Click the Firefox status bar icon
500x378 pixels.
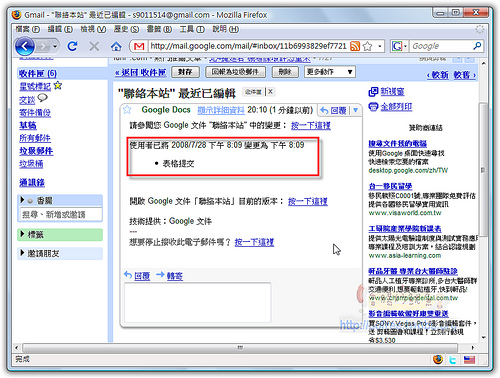click(x=438, y=359)
